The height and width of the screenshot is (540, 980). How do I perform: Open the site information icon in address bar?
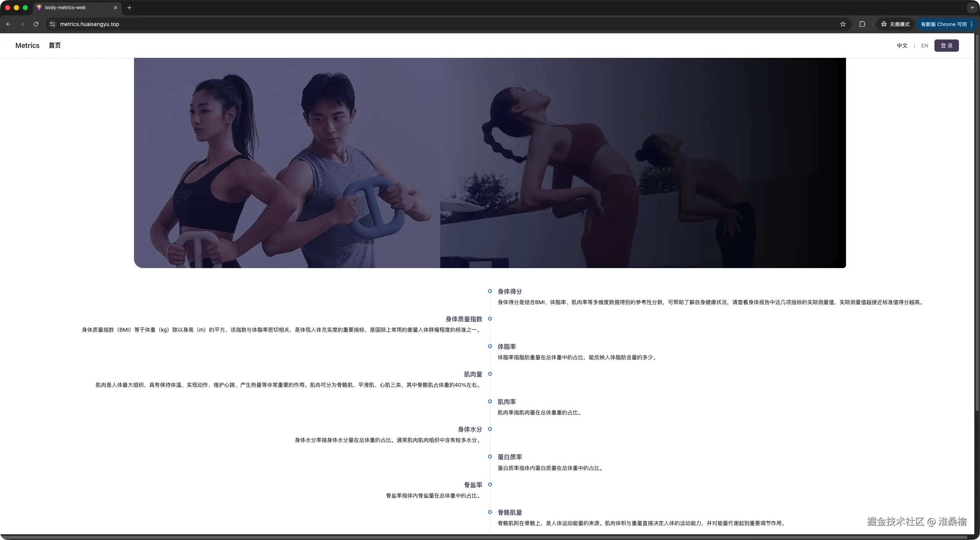coord(52,24)
